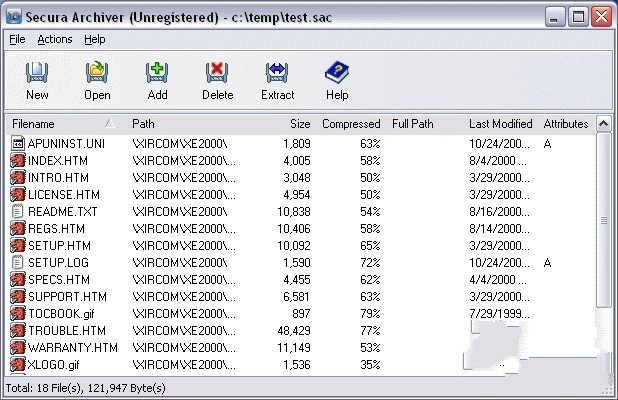Open an archive with the Open icon
Viewport: 618px width, 400px height.
pyautogui.click(x=97, y=72)
